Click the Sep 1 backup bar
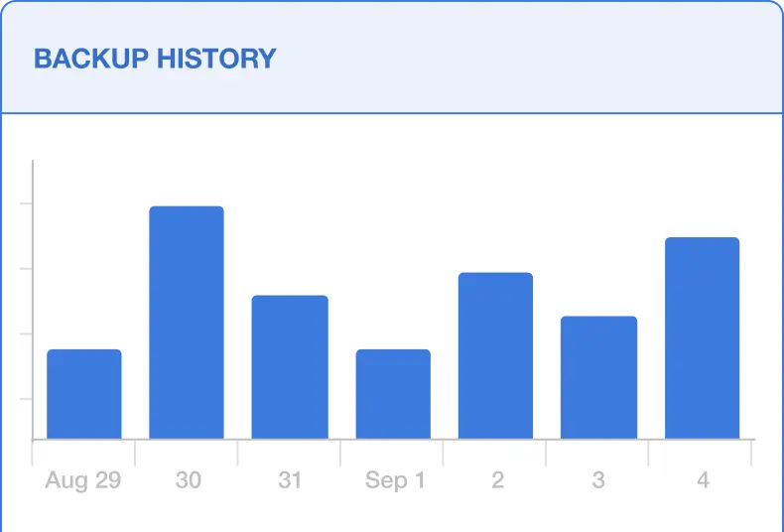Screen dimensions: 784x532 click(393, 394)
